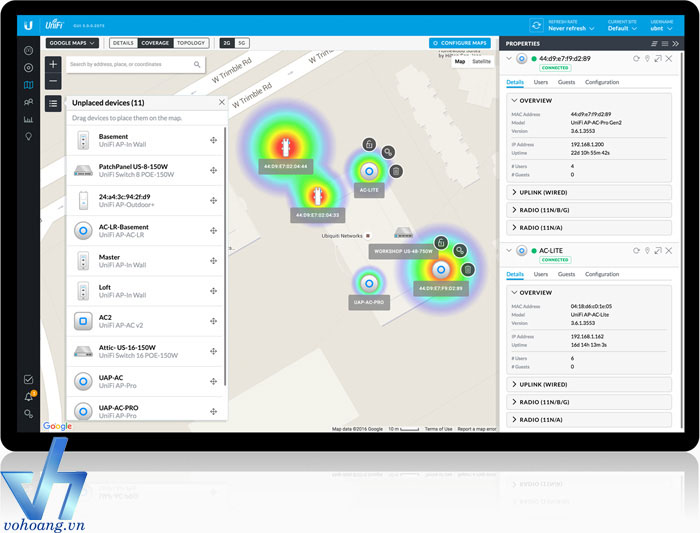Select the Details view mode

click(123, 43)
